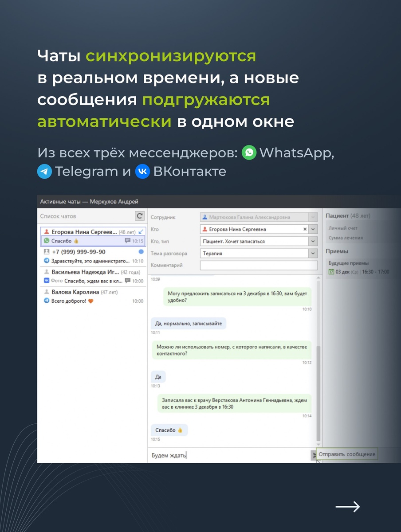
Task: Click the Комментарий input field
Action: 259,265
